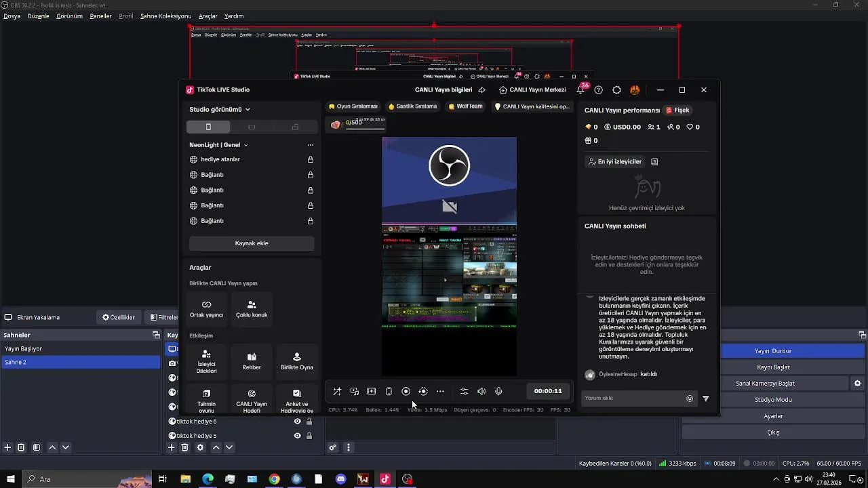Open TikTok LIVE Studio settings gear
The image size is (868, 488).
pyautogui.click(x=616, y=89)
